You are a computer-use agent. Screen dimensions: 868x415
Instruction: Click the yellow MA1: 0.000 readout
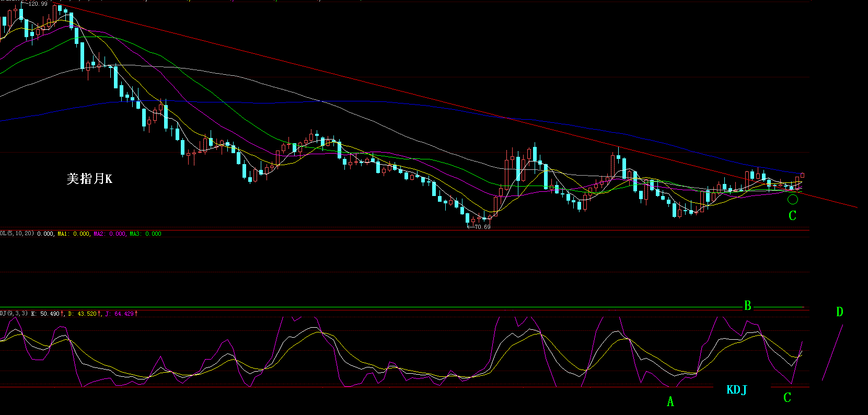(74, 234)
